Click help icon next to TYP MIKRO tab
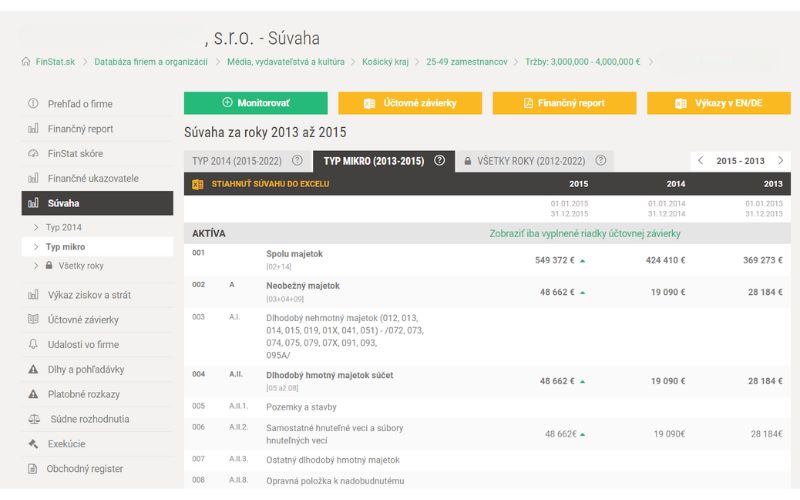This screenshot has width=800, height=500. (x=439, y=161)
